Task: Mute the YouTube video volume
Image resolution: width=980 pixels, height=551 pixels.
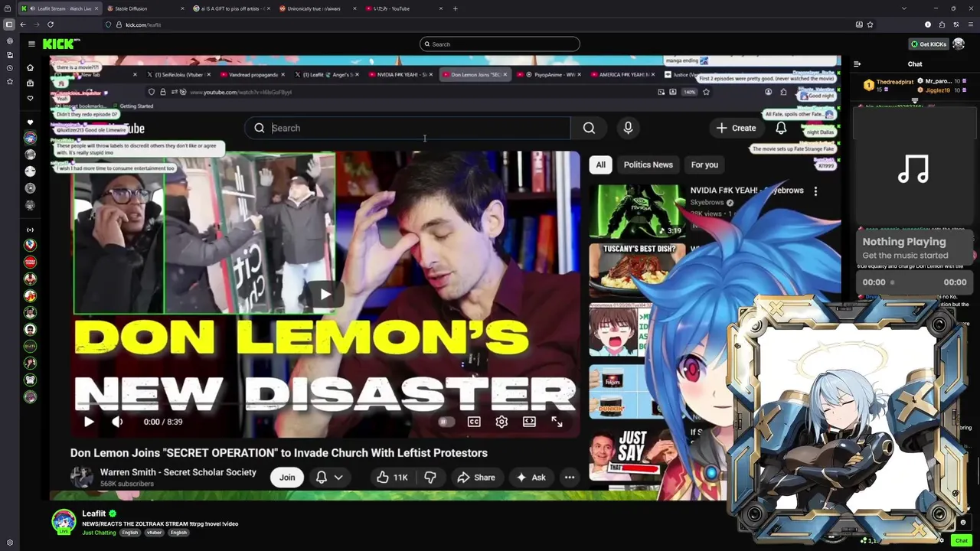Action: (x=117, y=422)
